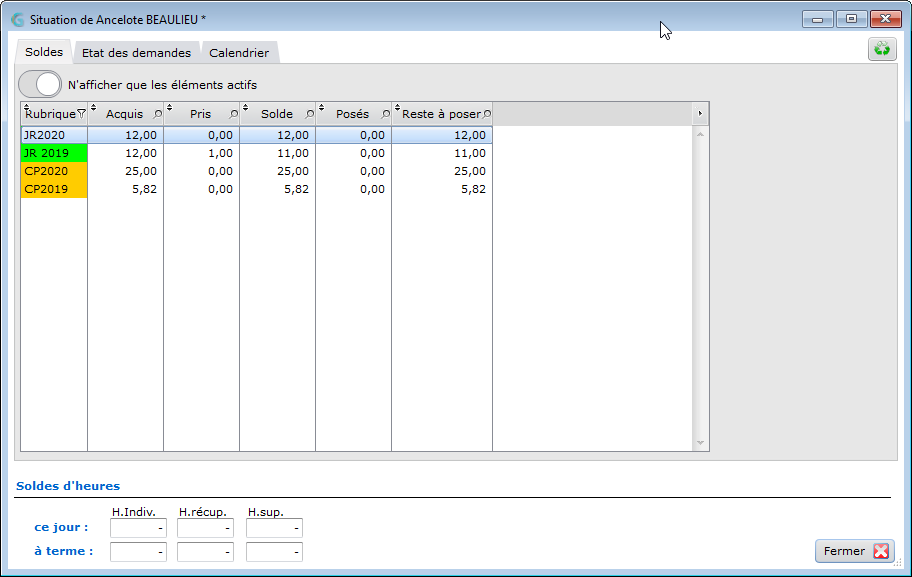Select the CP2019 row label
The image size is (912, 577).
pos(54,189)
